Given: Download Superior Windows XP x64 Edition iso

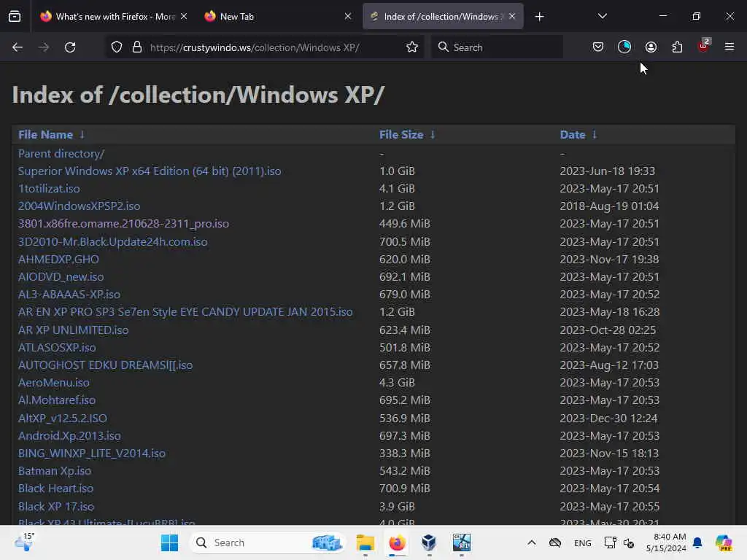Looking at the screenshot, I should pyautogui.click(x=150, y=171).
